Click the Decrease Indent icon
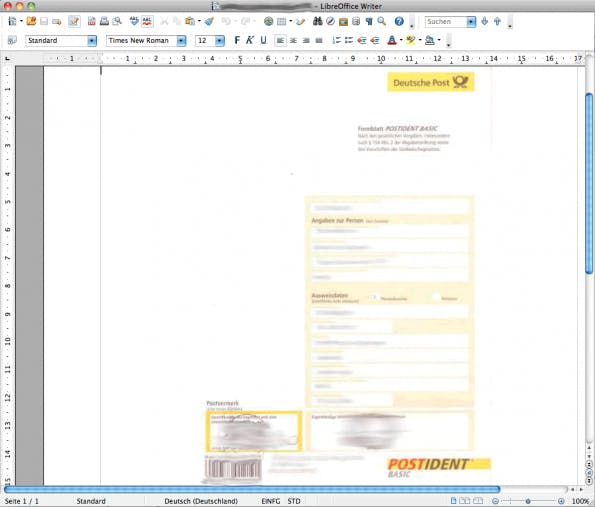The height and width of the screenshot is (507, 595). click(362, 40)
